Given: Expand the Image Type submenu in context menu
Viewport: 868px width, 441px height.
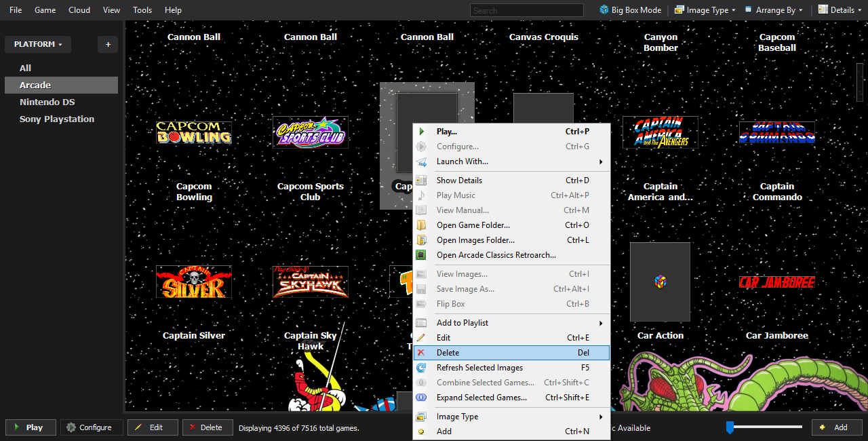Looking at the screenshot, I should [512, 417].
